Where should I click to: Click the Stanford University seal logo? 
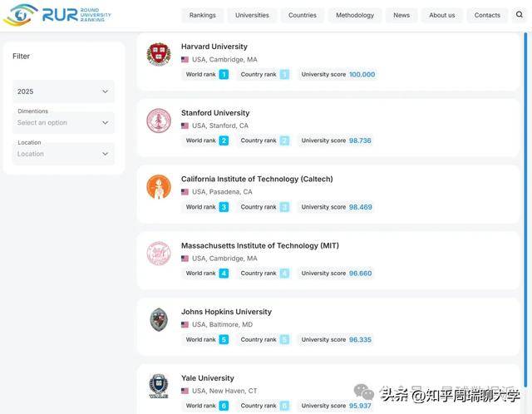(x=158, y=121)
